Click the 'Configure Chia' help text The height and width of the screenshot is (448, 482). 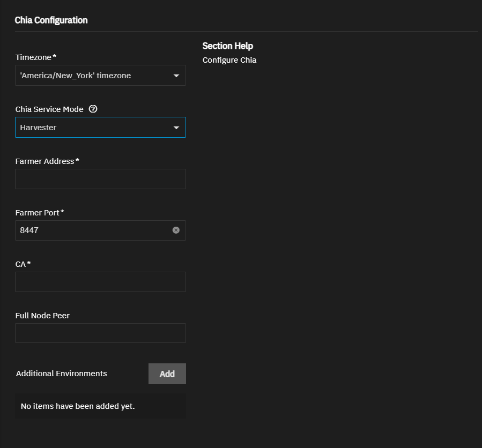point(229,60)
